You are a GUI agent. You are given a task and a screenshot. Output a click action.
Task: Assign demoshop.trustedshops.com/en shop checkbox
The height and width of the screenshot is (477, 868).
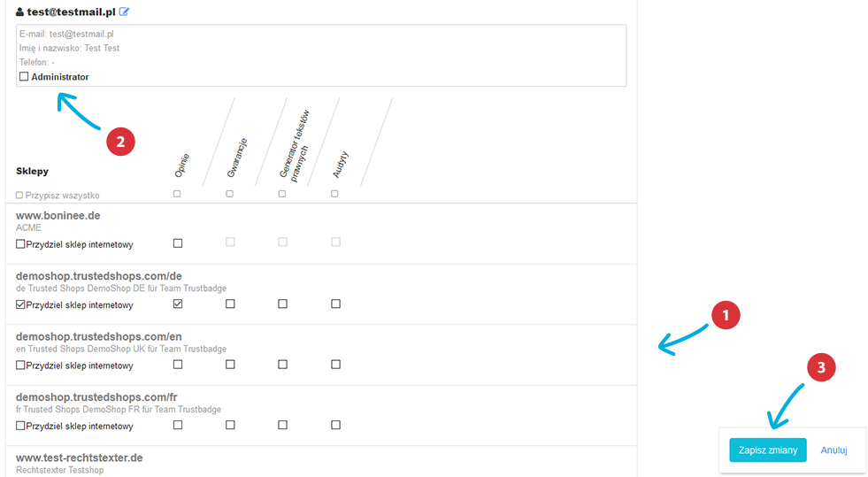(20, 365)
